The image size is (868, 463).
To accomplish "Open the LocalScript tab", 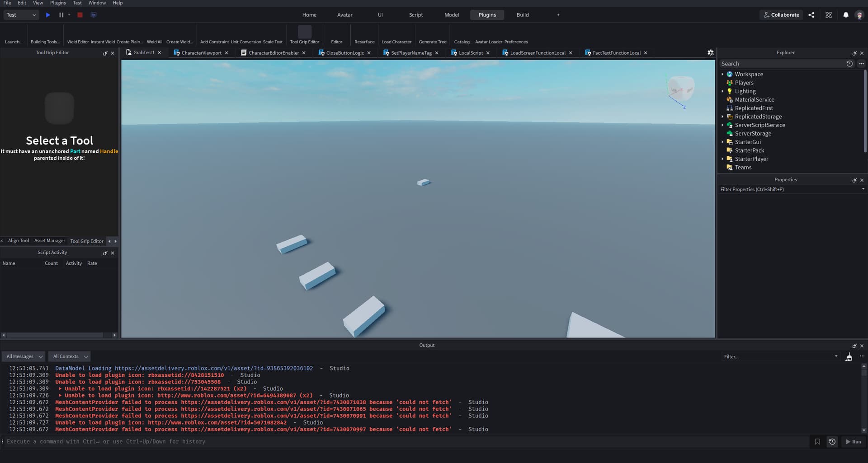I will coord(471,53).
